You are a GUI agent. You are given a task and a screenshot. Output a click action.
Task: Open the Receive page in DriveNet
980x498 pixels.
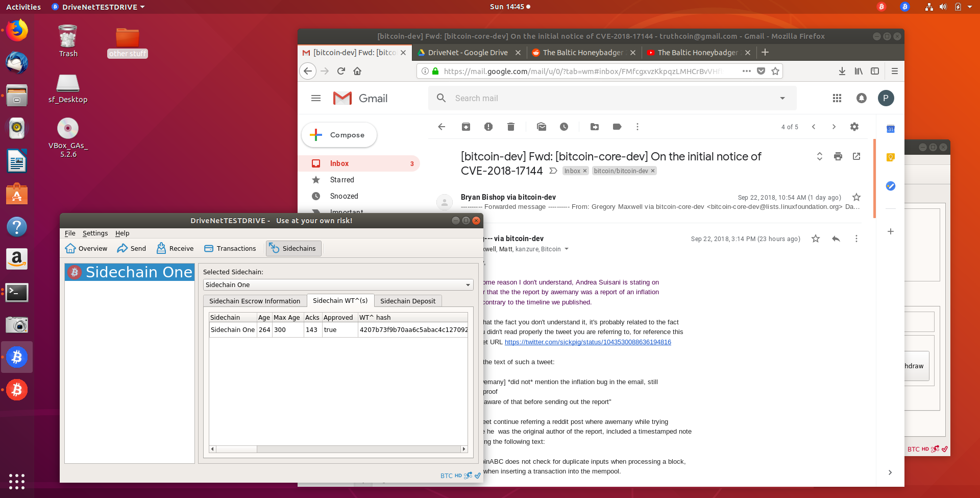[175, 249]
